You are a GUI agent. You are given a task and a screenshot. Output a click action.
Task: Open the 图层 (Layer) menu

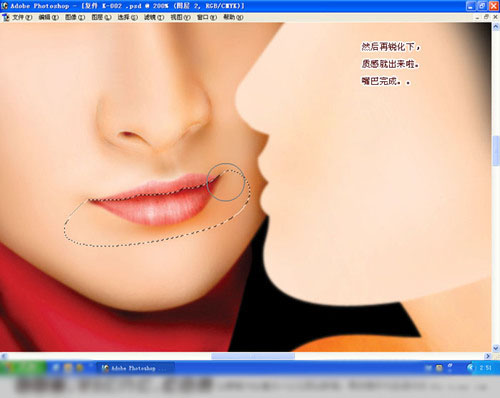pos(101,17)
